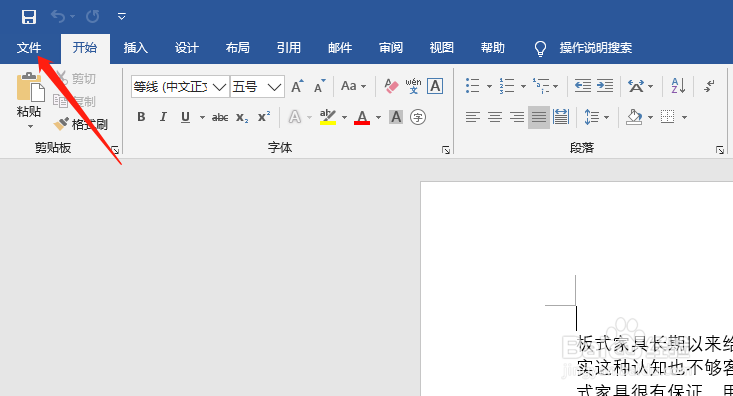Click the Align Right icon
This screenshot has width=733, height=396.
point(517,117)
